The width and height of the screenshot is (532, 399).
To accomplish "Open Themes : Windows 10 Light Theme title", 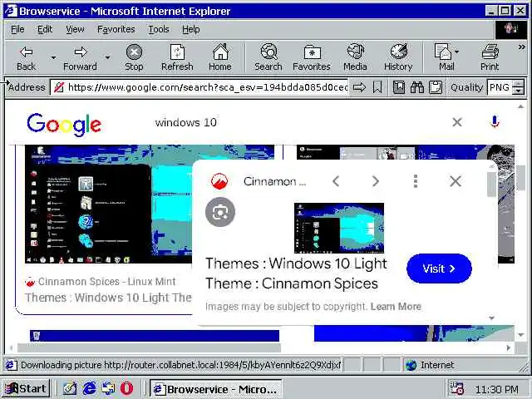I will tap(296, 273).
